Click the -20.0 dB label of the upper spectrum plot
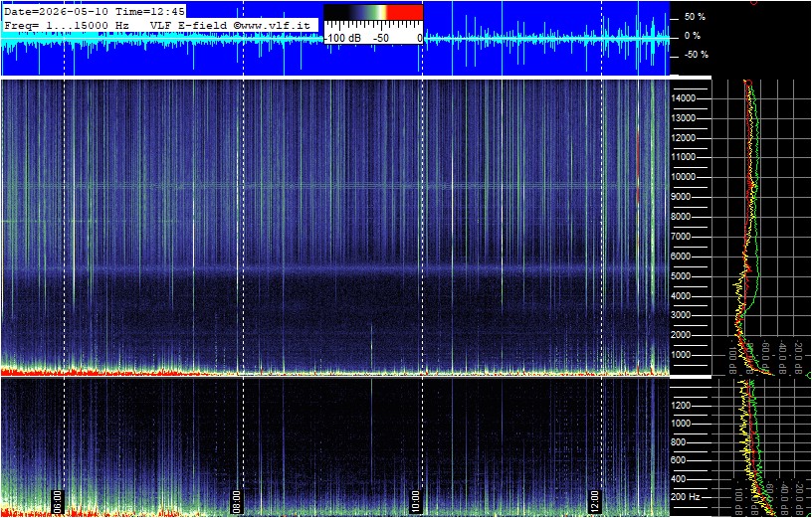812x518 pixels. [x=798, y=355]
